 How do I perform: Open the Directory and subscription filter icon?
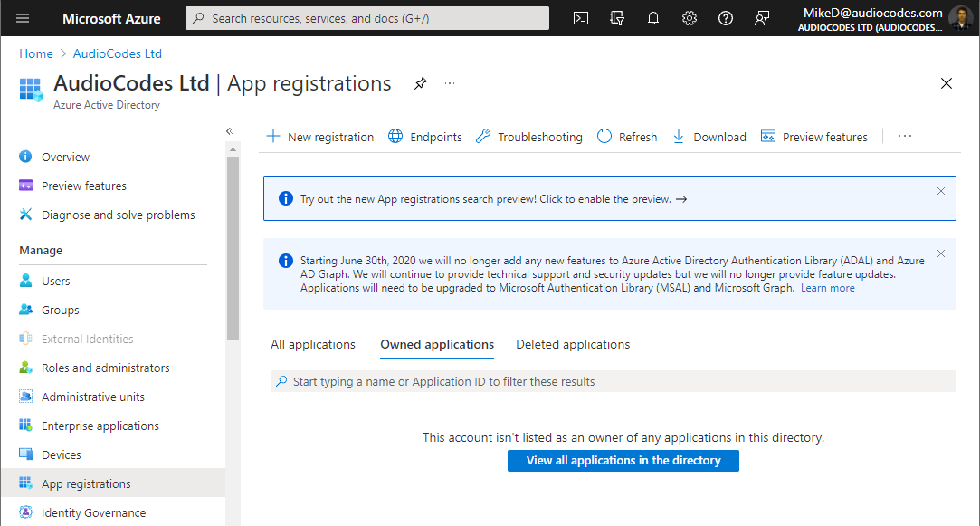[x=617, y=18]
